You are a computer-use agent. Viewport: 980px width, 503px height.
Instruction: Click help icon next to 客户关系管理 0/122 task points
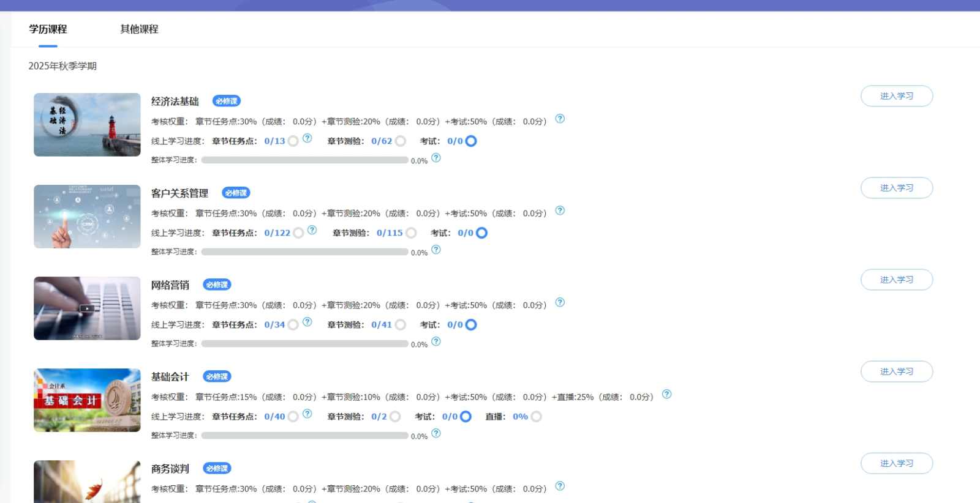click(312, 230)
